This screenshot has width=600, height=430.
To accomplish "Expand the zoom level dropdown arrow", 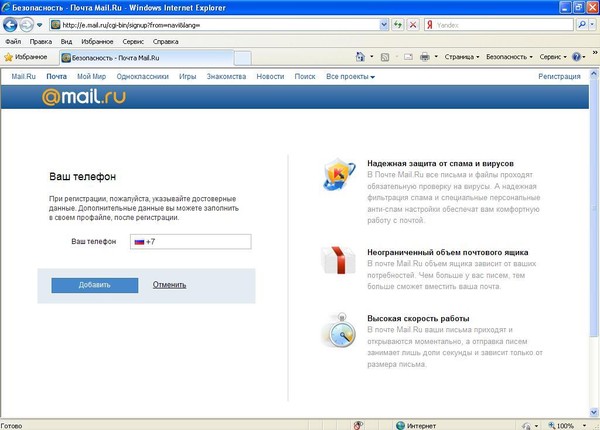I will 584,425.
